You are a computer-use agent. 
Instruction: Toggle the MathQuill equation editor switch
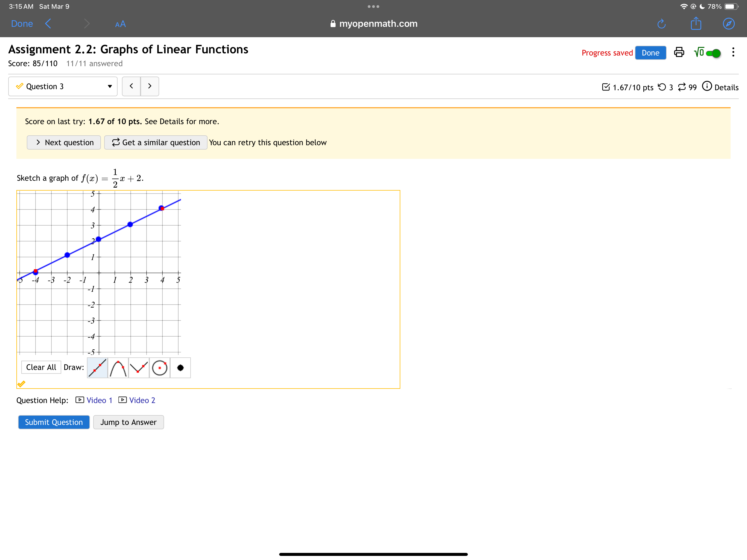pyautogui.click(x=713, y=53)
